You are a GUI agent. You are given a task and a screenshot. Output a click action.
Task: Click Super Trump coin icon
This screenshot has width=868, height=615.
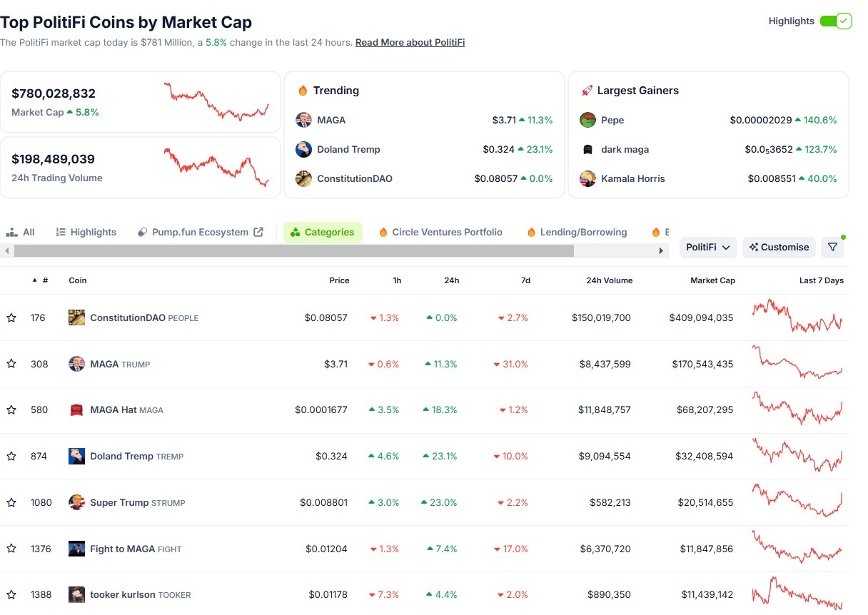coord(76,502)
